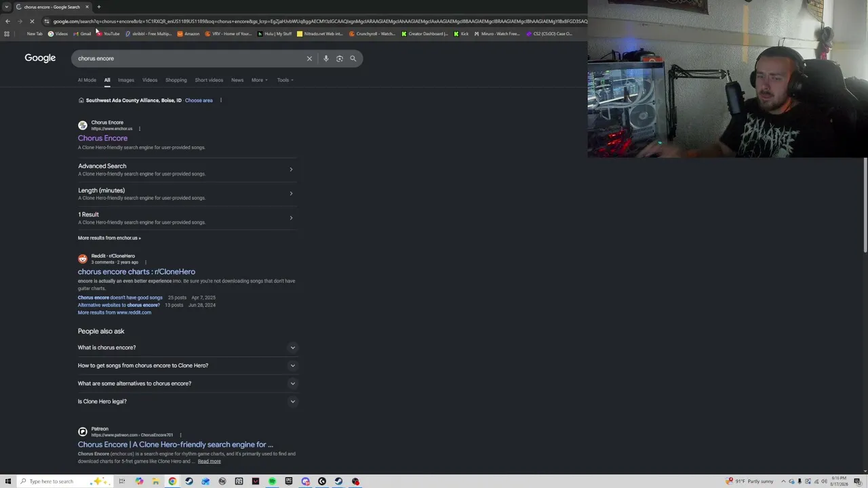Expand the 'Is Clone Hero legal?' question
Screen dimensions: 868x488
pyautogui.click(x=187, y=401)
